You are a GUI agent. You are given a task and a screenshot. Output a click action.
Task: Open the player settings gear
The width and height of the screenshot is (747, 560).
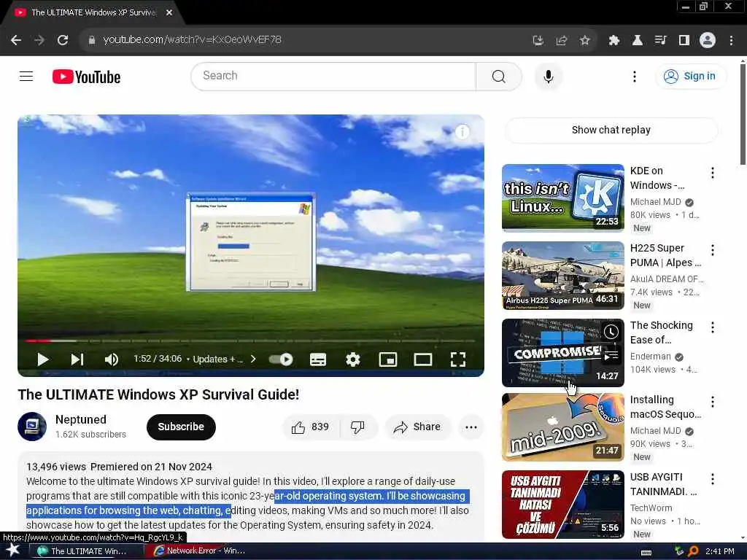352,359
